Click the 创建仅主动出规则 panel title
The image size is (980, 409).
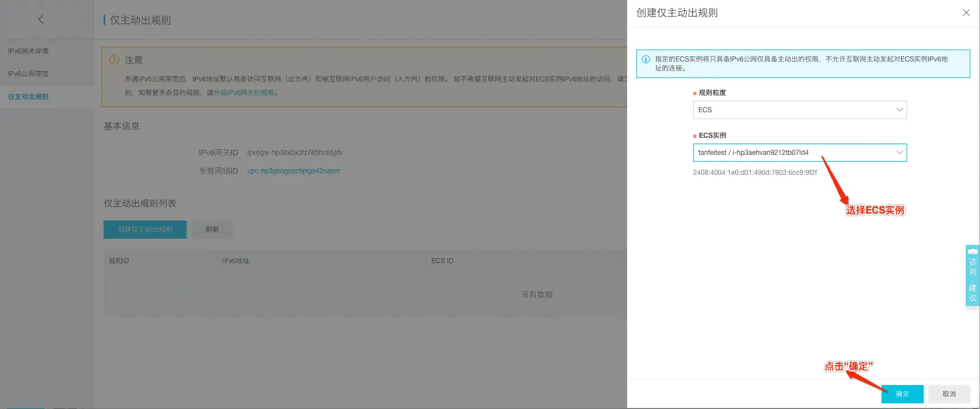point(677,13)
